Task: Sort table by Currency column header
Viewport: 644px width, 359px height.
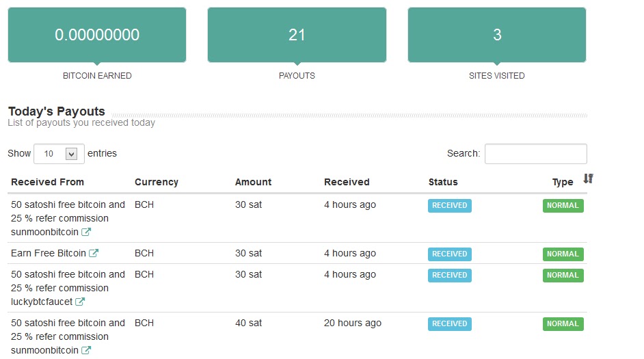Action: (x=157, y=182)
